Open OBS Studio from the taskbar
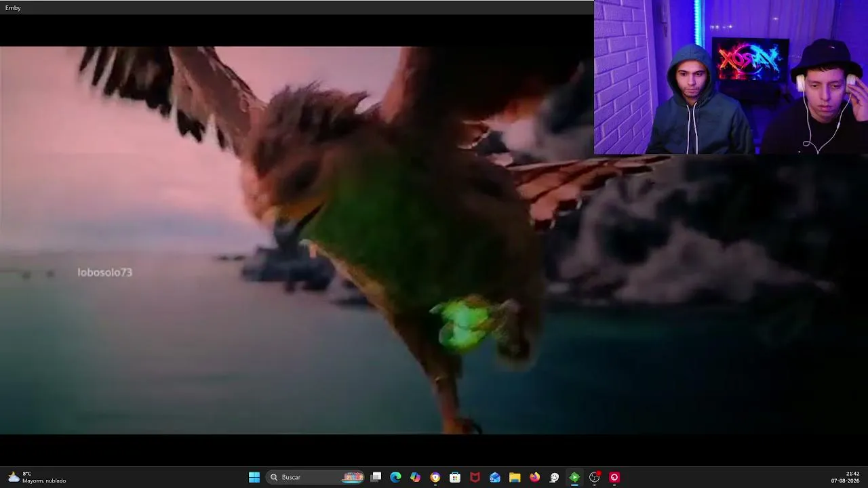 pyautogui.click(x=595, y=477)
